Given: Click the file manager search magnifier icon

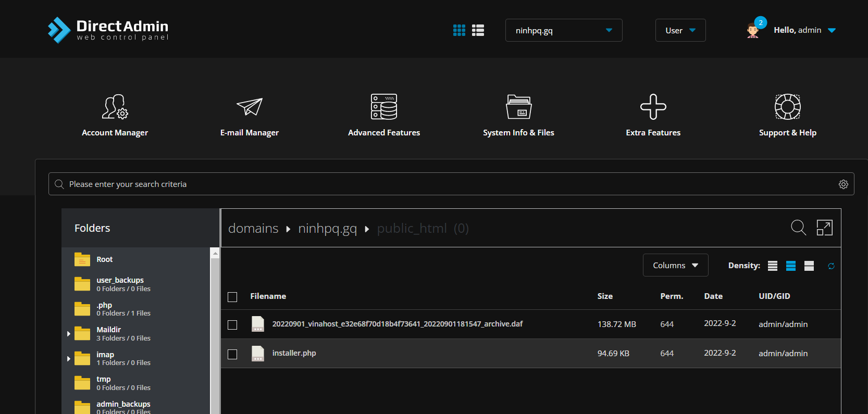Looking at the screenshot, I should 798,228.
